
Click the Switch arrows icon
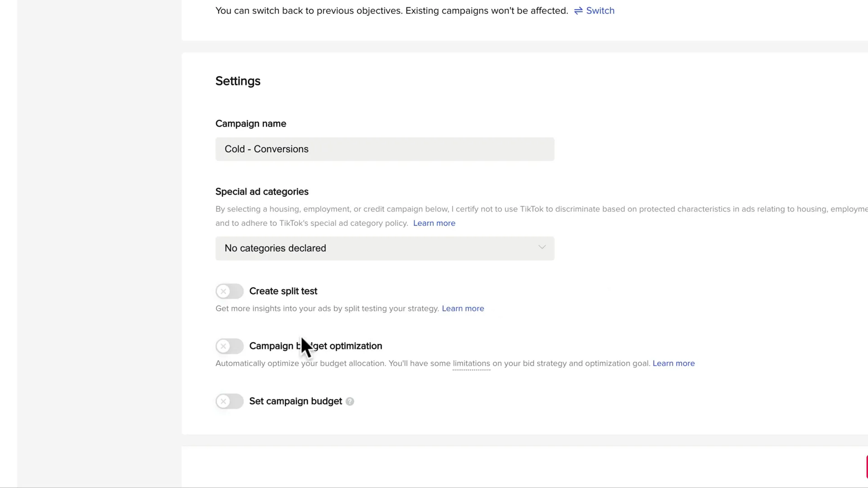point(578,11)
